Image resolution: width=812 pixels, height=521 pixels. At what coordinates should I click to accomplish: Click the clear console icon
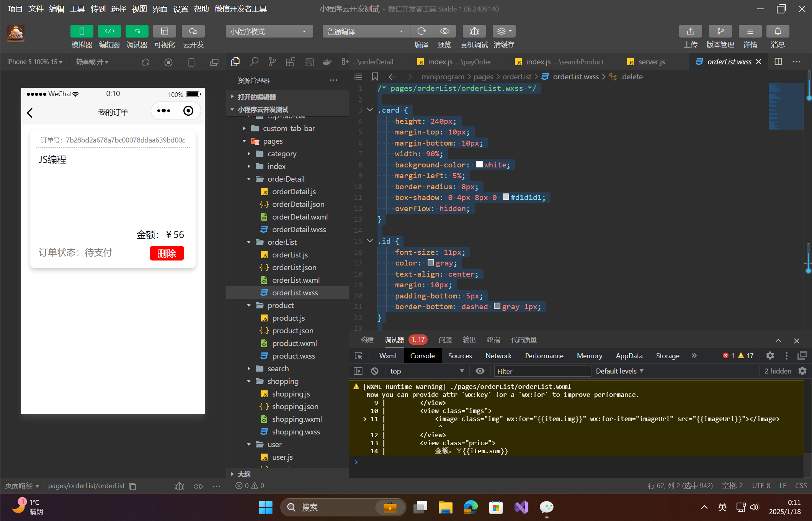(x=375, y=371)
